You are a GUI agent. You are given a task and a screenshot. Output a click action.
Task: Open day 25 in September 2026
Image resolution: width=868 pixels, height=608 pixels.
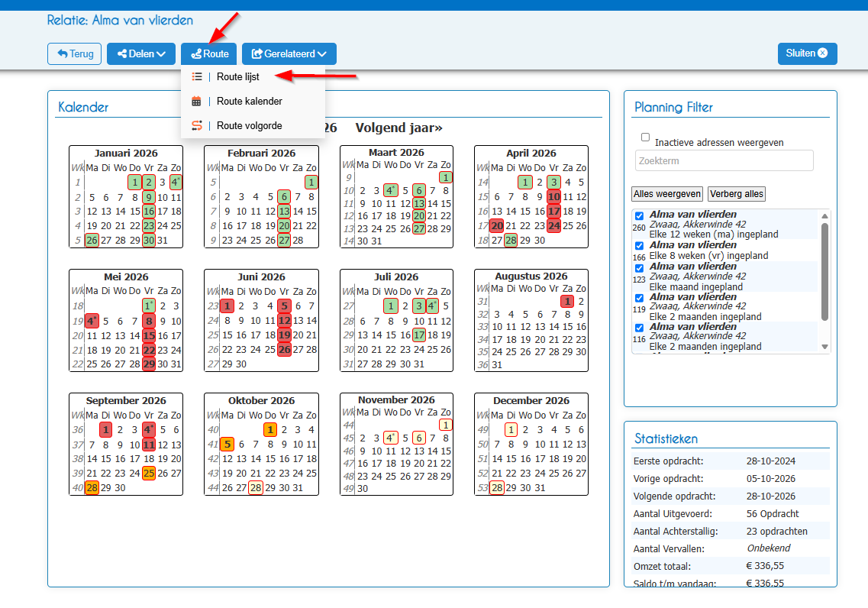(x=149, y=474)
